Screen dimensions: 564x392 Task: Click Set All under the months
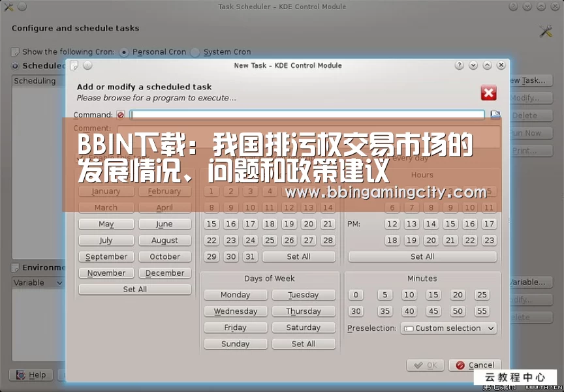pyautogui.click(x=135, y=289)
